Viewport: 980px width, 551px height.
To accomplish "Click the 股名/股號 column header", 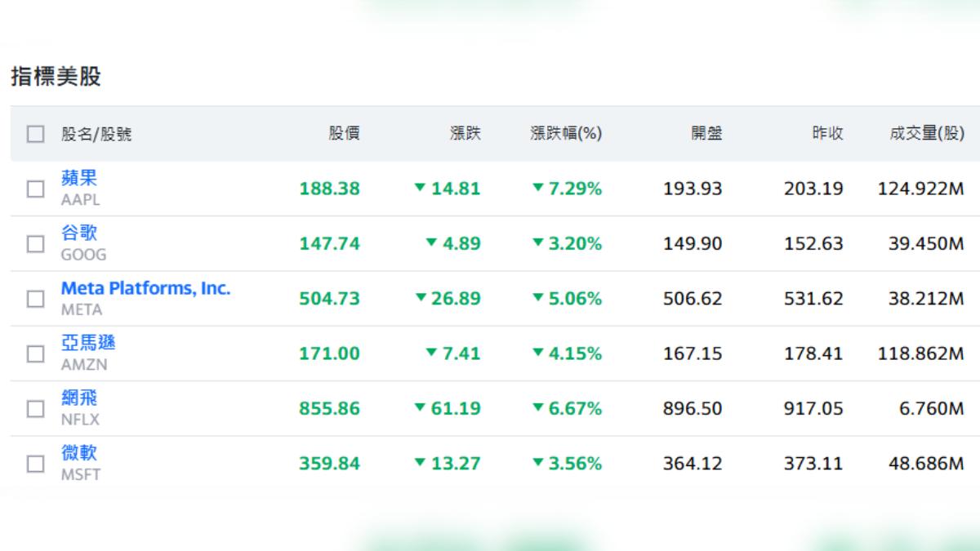I will click(x=96, y=134).
